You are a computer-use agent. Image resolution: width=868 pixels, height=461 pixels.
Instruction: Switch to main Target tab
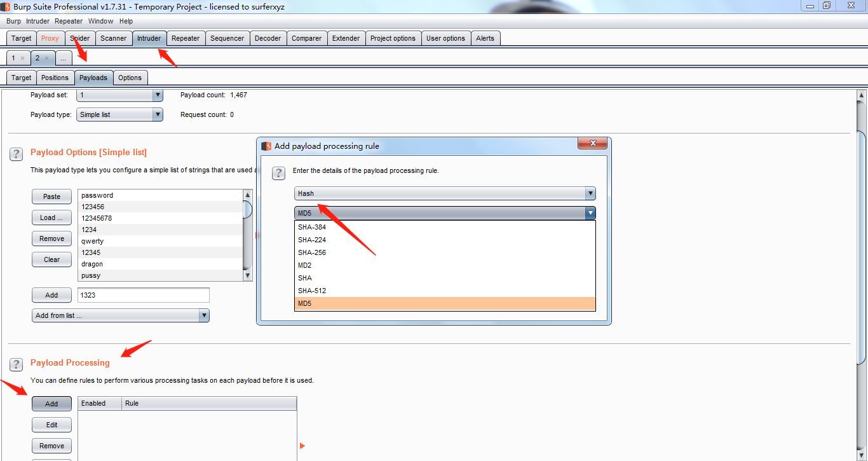tap(21, 38)
